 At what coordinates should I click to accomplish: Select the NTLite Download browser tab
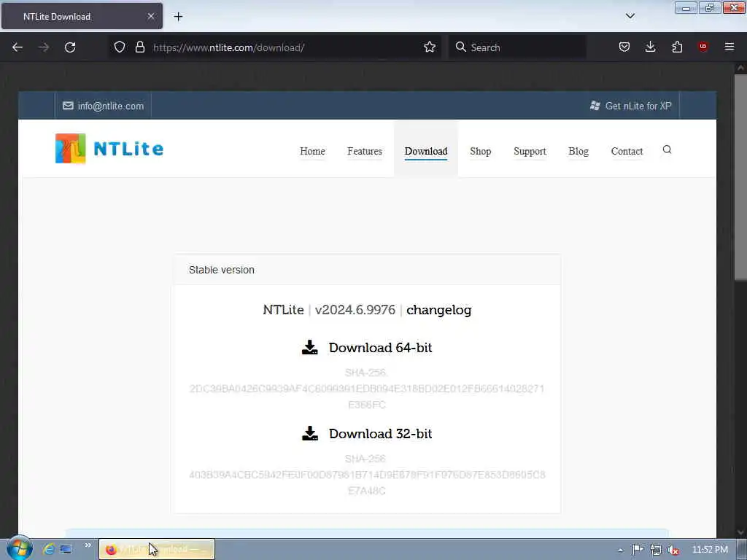(x=82, y=16)
